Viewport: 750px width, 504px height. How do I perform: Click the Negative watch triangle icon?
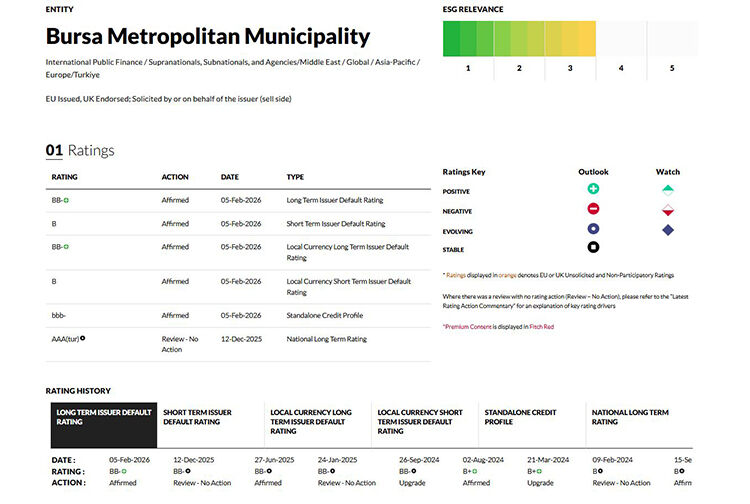tap(668, 210)
